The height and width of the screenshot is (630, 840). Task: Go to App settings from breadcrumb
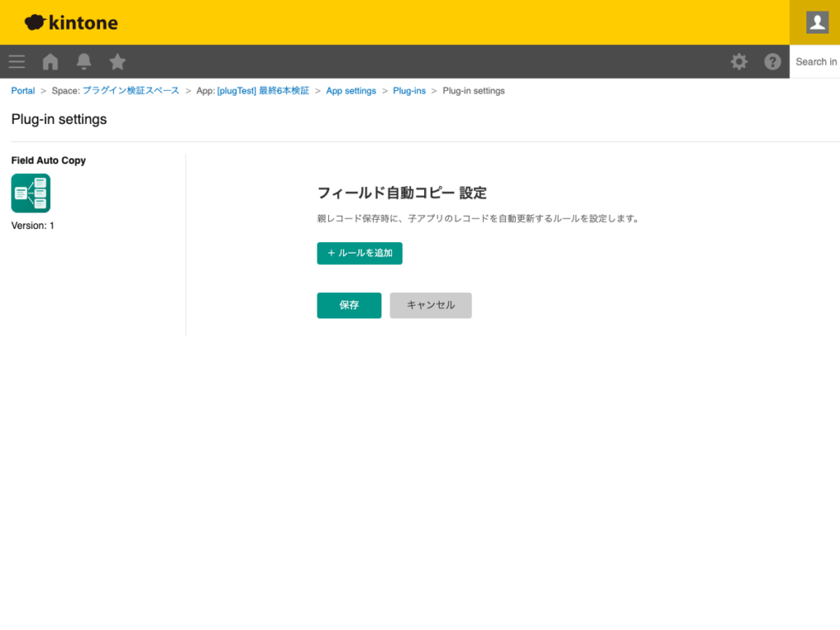[x=351, y=90]
